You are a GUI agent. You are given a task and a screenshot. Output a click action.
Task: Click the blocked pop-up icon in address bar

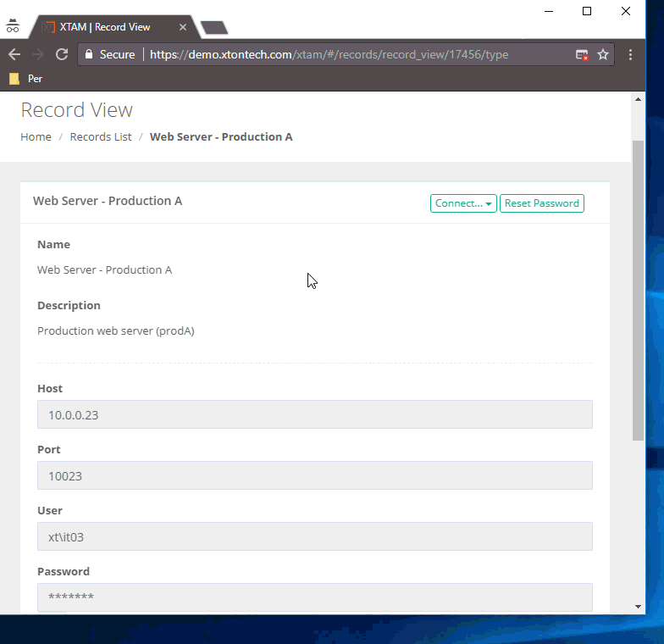pyautogui.click(x=582, y=54)
